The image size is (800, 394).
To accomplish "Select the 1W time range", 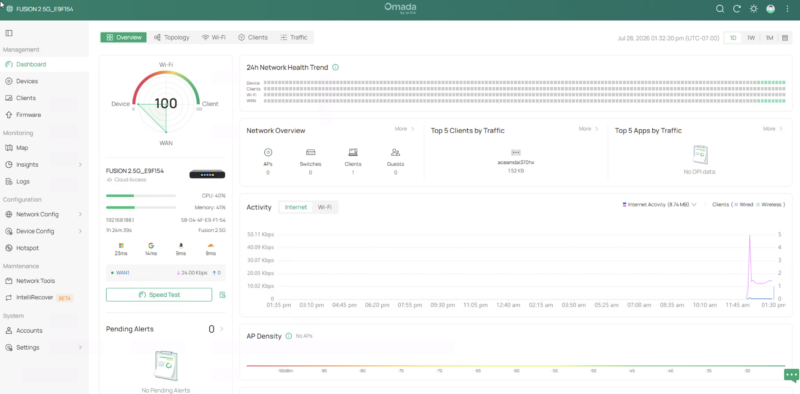I will point(751,38).
